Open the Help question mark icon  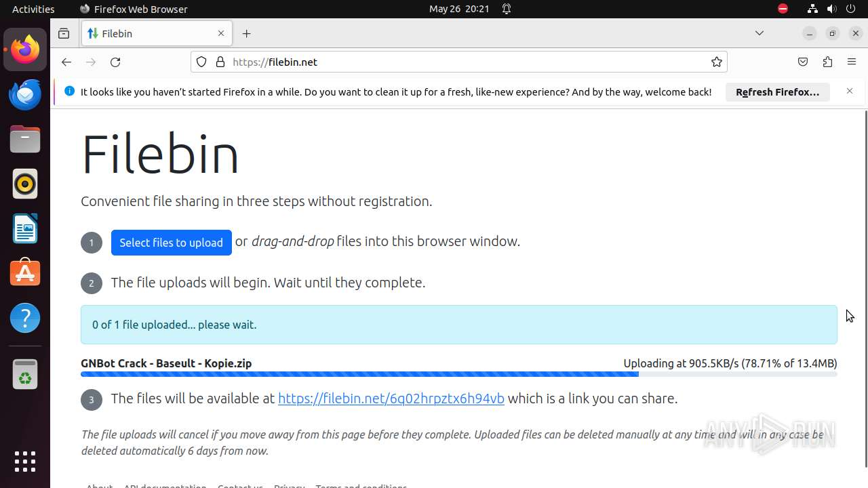[25, 318]
